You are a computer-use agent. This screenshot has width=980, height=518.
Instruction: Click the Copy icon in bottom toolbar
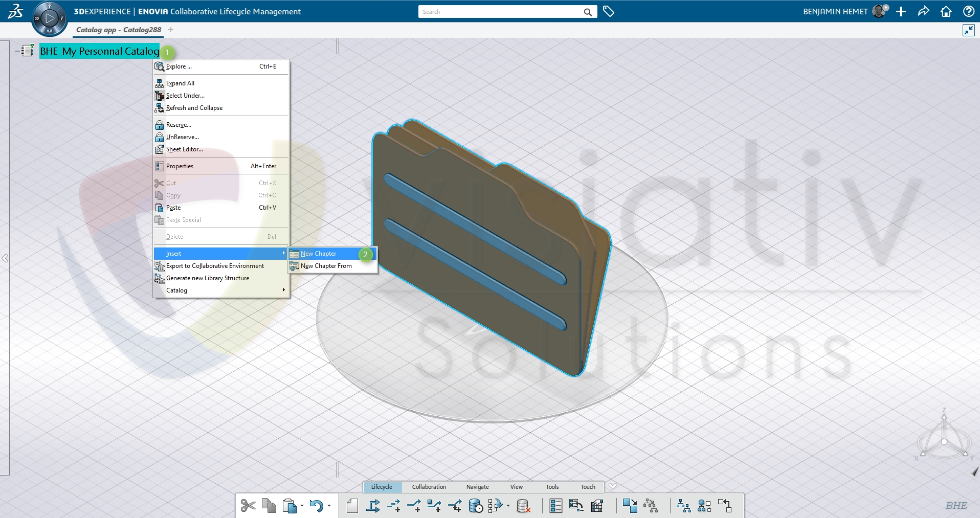[269, 506]
